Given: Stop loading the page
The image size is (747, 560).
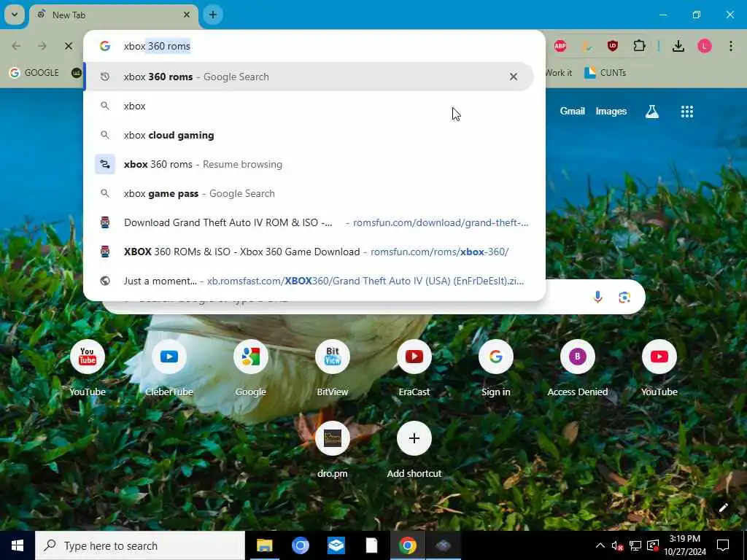Looking at the screenshot, I should [68, 46].
